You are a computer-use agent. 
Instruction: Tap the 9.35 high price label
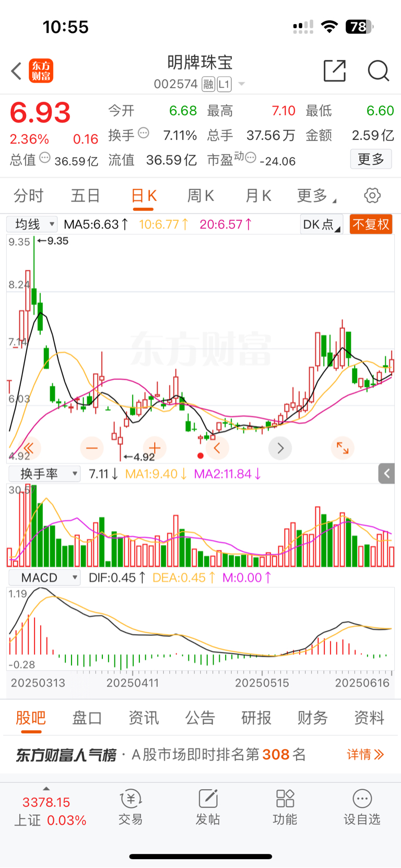[53, 241]
